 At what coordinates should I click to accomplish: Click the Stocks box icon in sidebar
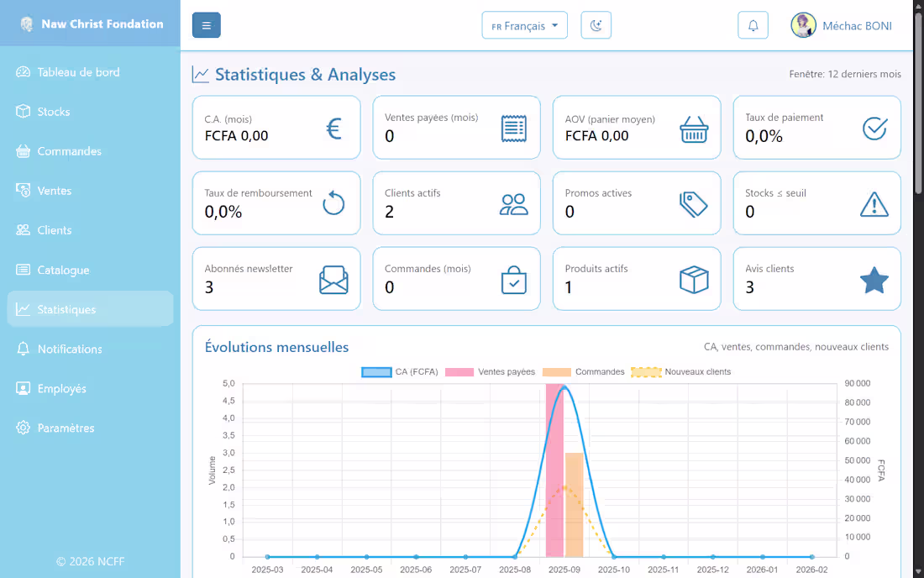(x=23, y=112)
